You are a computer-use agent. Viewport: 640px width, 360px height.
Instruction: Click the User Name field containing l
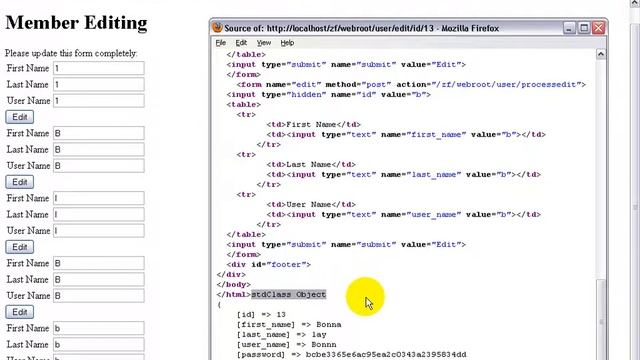tap(99, 231)
